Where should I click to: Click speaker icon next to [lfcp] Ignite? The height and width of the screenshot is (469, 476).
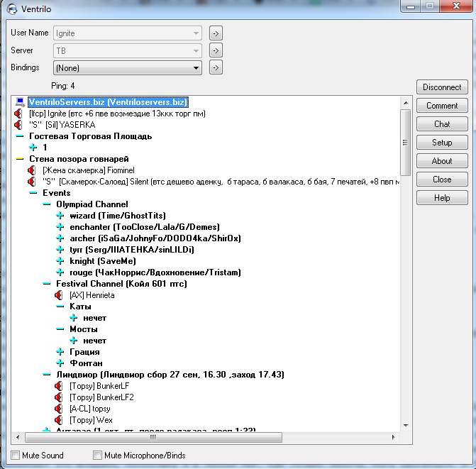[x=18, y=114]
